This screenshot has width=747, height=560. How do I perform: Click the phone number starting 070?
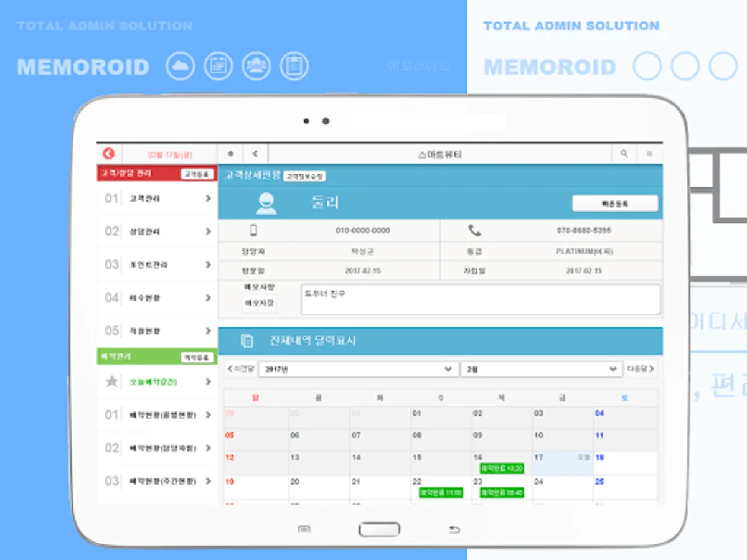tap(583, 230)
